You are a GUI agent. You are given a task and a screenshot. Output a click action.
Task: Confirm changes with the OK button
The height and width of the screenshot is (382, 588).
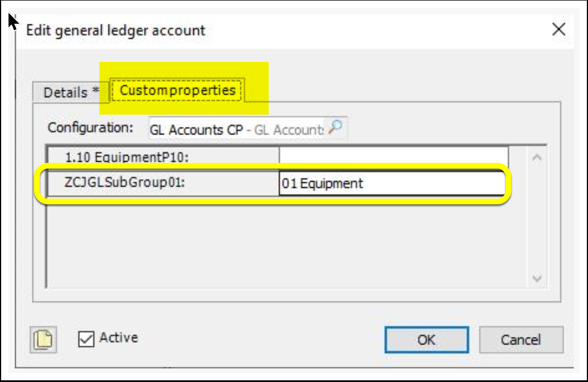tap(427, 339)
